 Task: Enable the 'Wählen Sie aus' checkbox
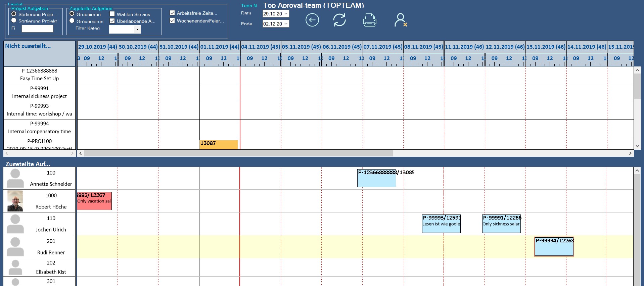112,14
